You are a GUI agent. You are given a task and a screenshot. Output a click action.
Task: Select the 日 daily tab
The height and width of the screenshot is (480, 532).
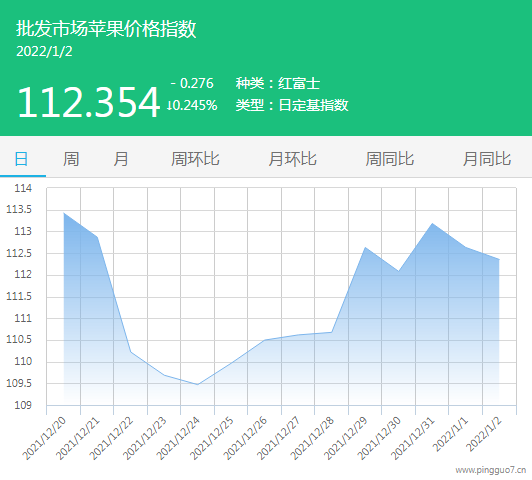[x=21, y=159]
